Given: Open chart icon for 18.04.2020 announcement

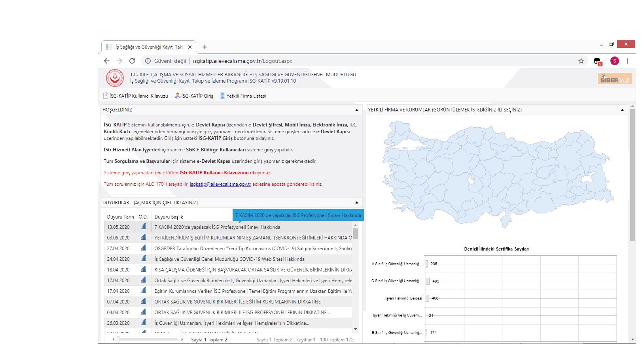Looking at the screenshot, I should [x=143, y=269].
